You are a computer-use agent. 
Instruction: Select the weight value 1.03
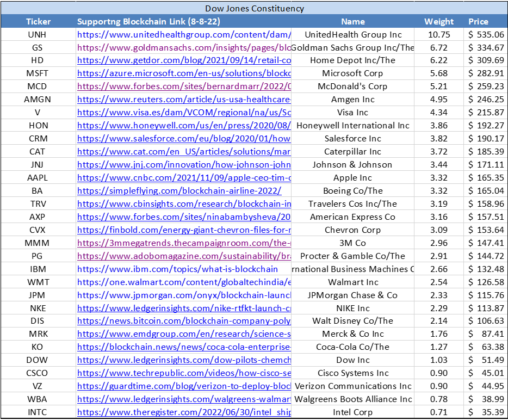click(x=439, y=360)
